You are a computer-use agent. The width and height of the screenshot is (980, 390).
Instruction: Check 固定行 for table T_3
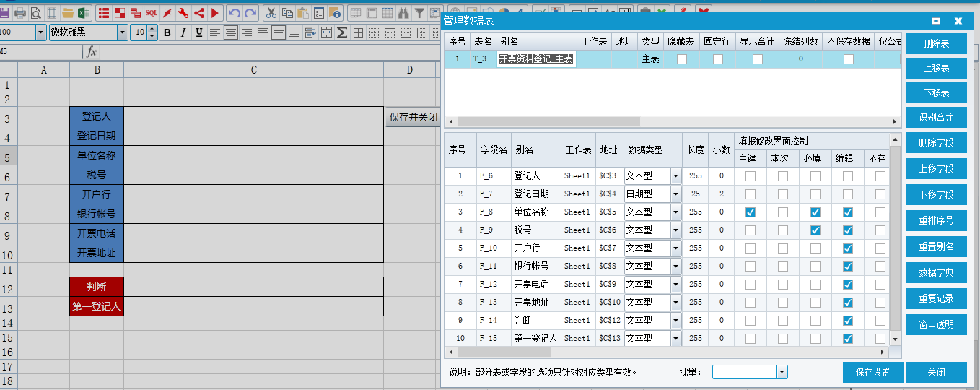coord(718,59)
